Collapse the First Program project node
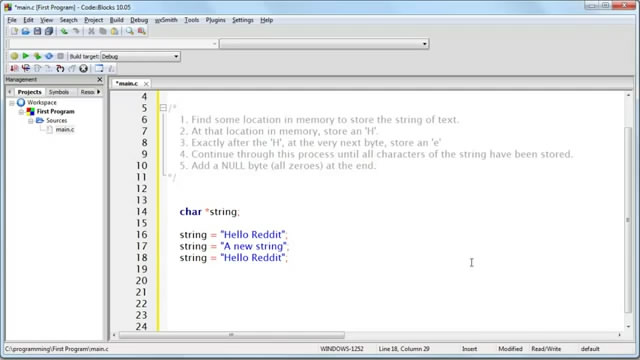Screen dimensions: 640x360 (21, 111)
